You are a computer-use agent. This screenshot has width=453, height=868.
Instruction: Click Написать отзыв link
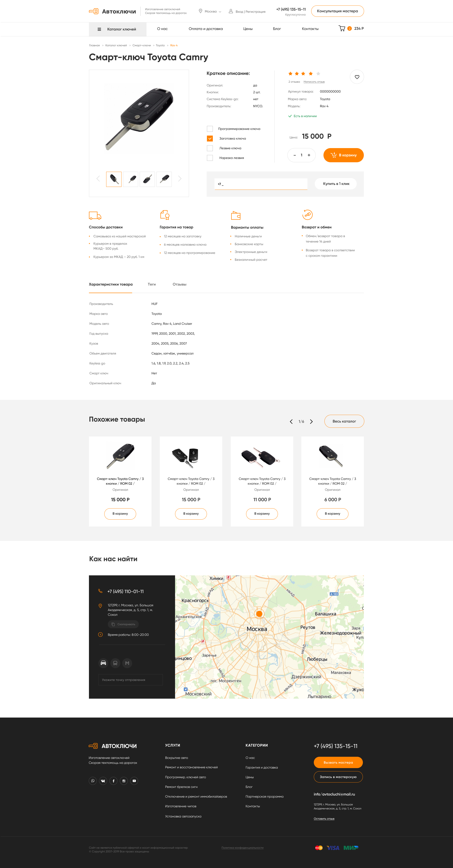tap(314, 82)
